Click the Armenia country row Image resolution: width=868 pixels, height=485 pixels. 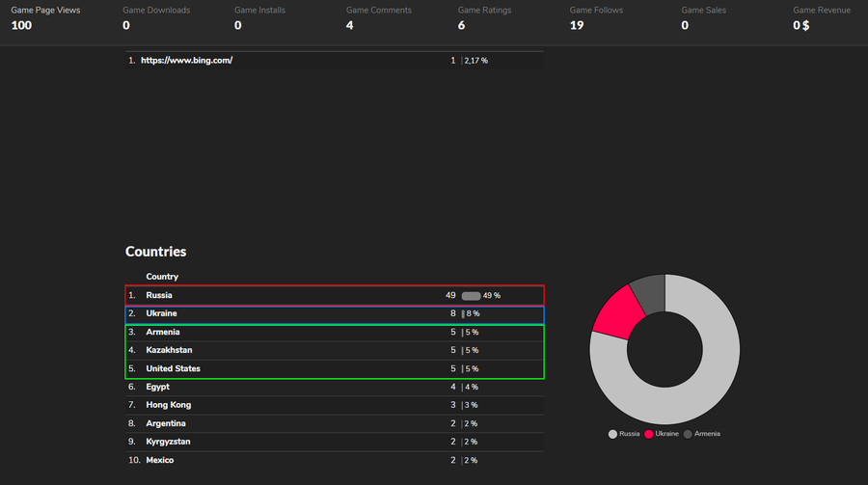pos(335,333)
